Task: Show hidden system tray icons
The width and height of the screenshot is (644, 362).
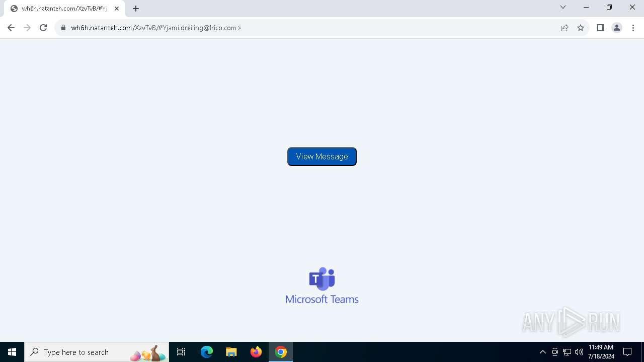Action: tap(543, 352)
